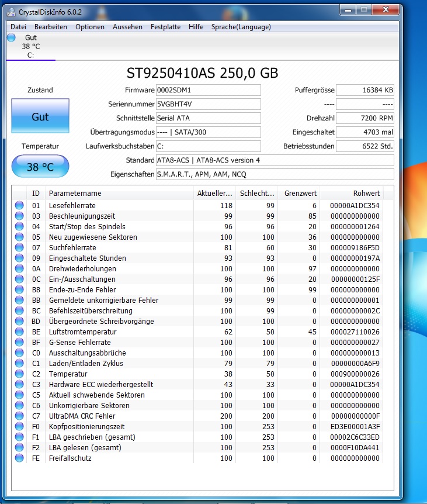Image resolution: width=427 pixels, height=504 pixels.
Task: Open the Aussehen menu
Action: point(127,27)
